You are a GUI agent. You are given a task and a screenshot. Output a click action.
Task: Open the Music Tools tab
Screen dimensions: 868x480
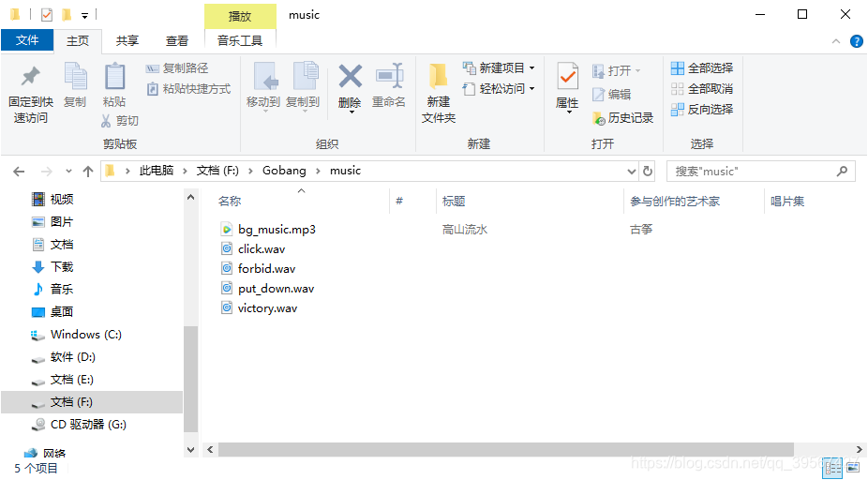click(240, 41)
